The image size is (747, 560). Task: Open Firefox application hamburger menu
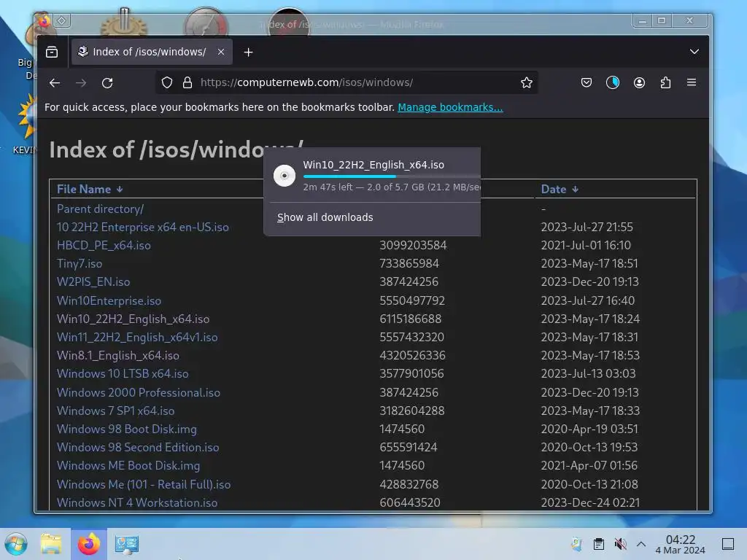(692, 82)
